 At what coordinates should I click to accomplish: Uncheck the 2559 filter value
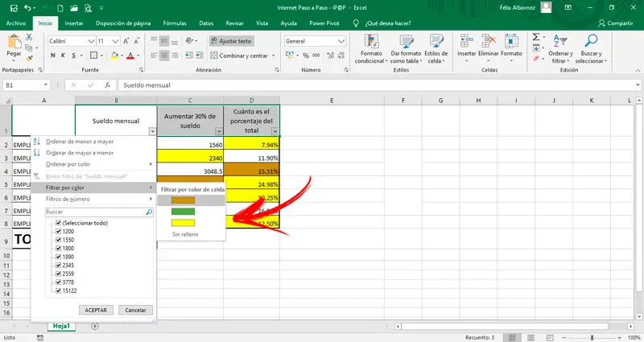click(58, 274)
